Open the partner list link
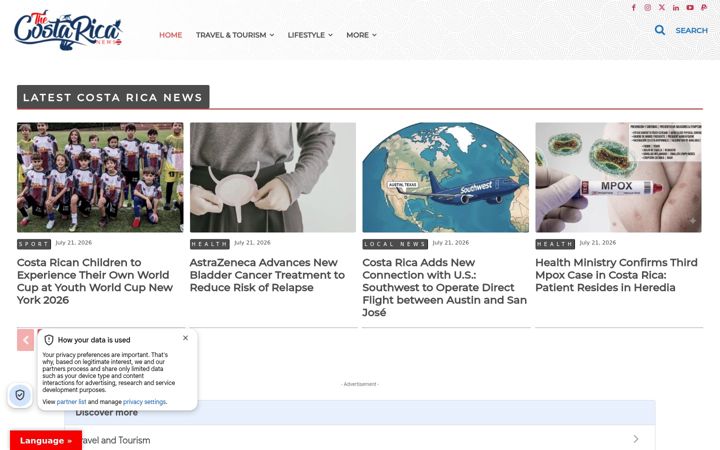Image resolution: width=720 pixels, height=450 pixels. pyautogui.click(x=71, y=402)
